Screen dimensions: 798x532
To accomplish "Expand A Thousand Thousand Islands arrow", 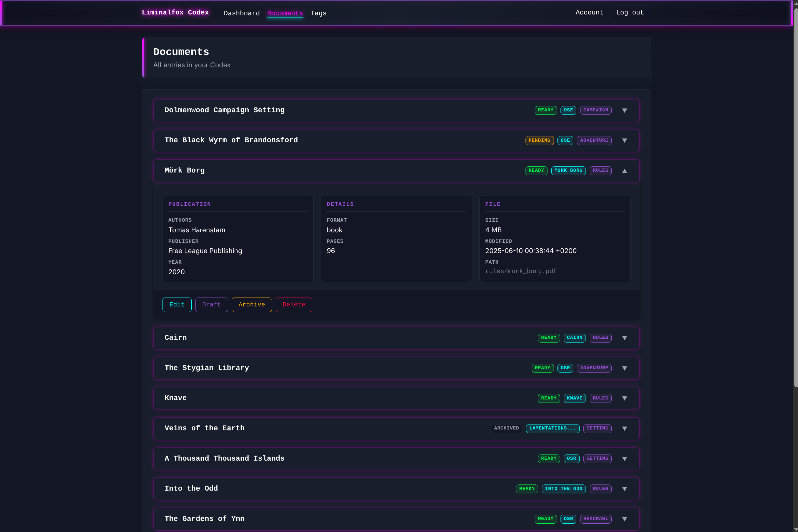I will pyautogui.click(x=624, y=459).
